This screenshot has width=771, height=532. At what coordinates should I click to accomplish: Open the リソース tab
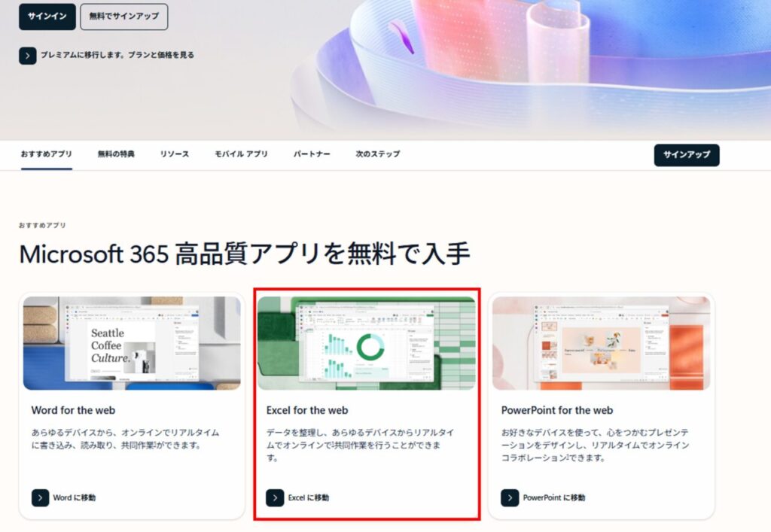point(175,154)
